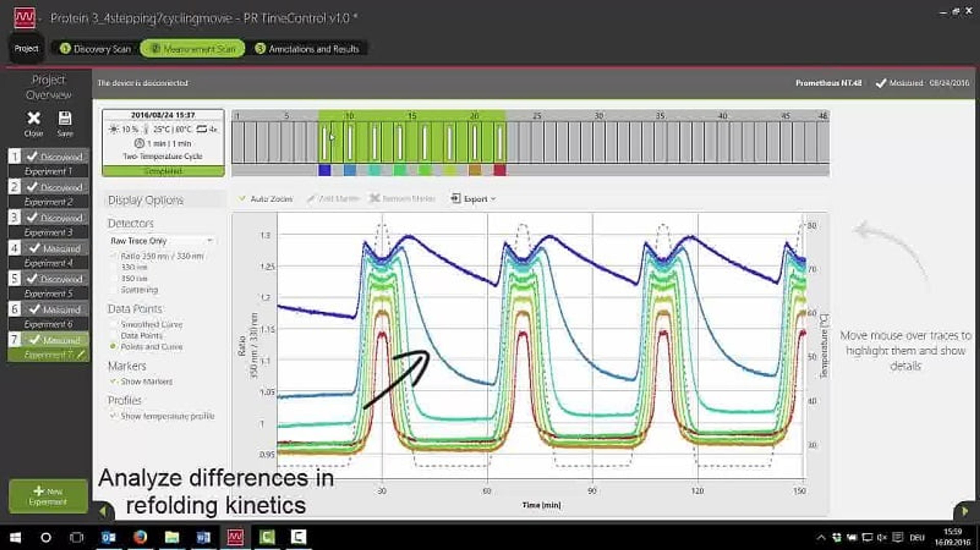Click the Close project X icon
This screenshot has width=980, height=550.
pos(33,118)
